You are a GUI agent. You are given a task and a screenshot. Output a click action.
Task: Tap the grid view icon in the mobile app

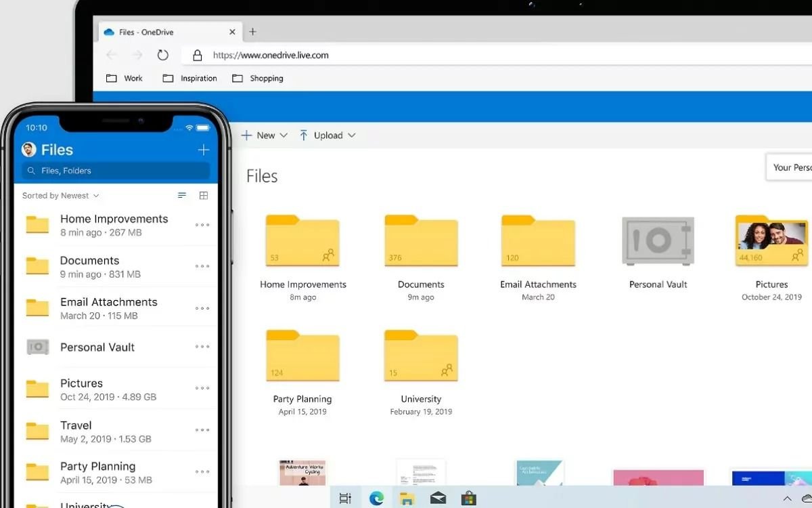pos(203,195)
